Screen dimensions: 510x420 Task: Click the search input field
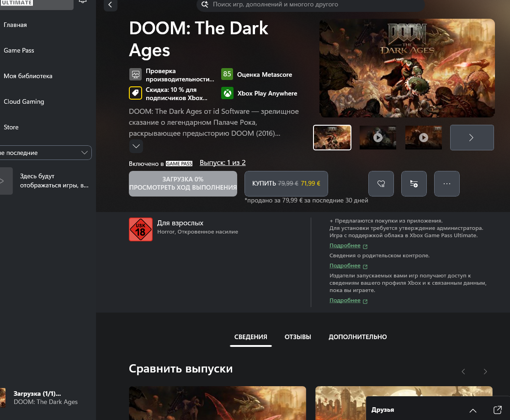tap(311, 5)
